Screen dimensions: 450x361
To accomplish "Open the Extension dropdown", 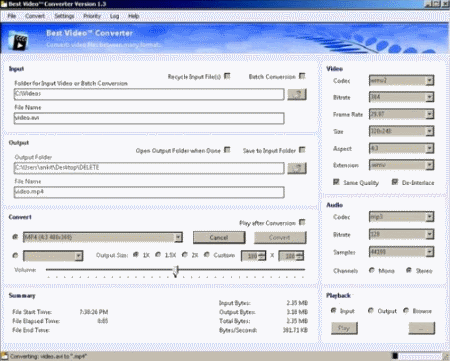I will pos(429,165).
